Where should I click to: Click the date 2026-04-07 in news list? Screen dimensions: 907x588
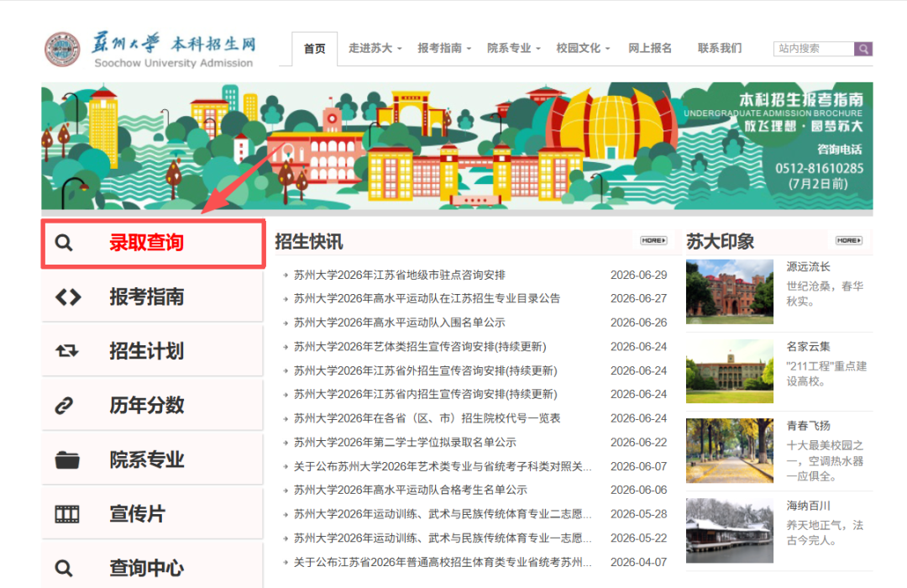[638, 562]
